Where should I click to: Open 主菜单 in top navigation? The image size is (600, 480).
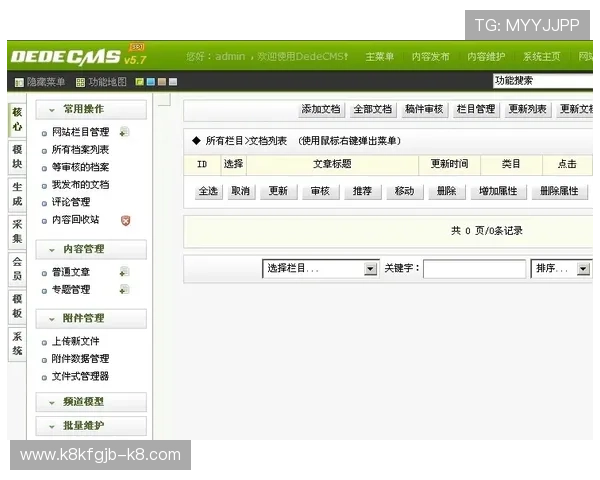(x=380, y=57)
